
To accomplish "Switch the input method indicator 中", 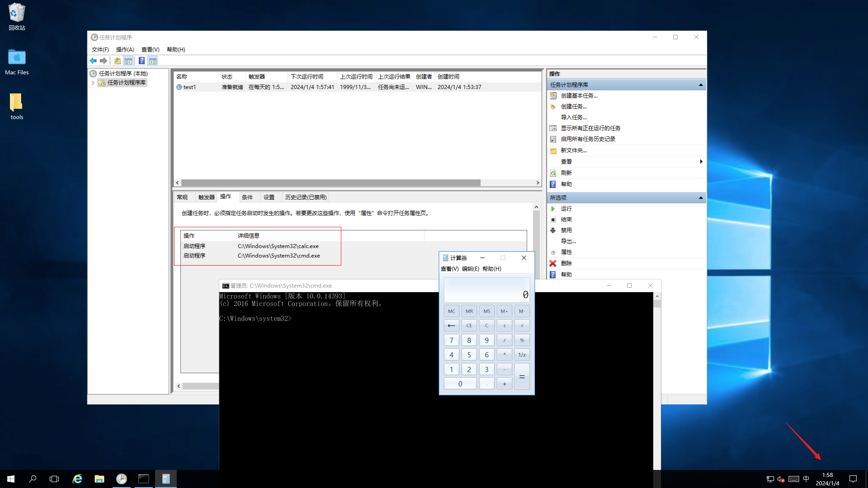I will pyautogui.click(x=806, y=479).
